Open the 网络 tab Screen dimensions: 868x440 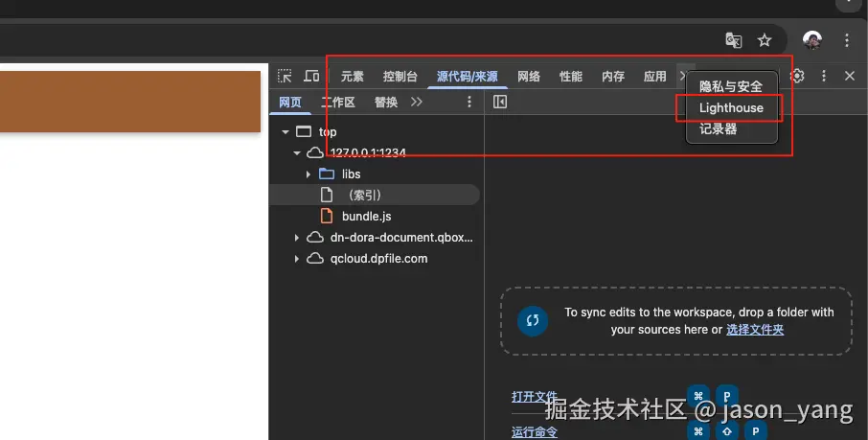[x=529, y=77]
